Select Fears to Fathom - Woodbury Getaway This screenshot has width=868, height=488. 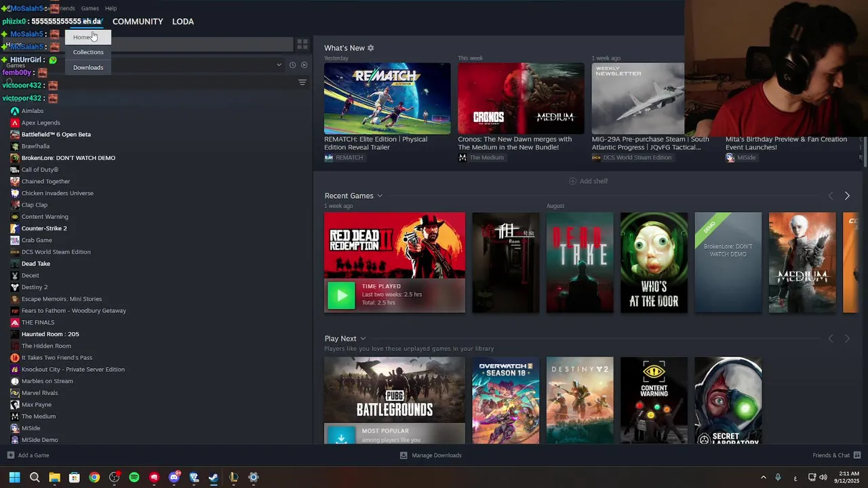(74, 310)
